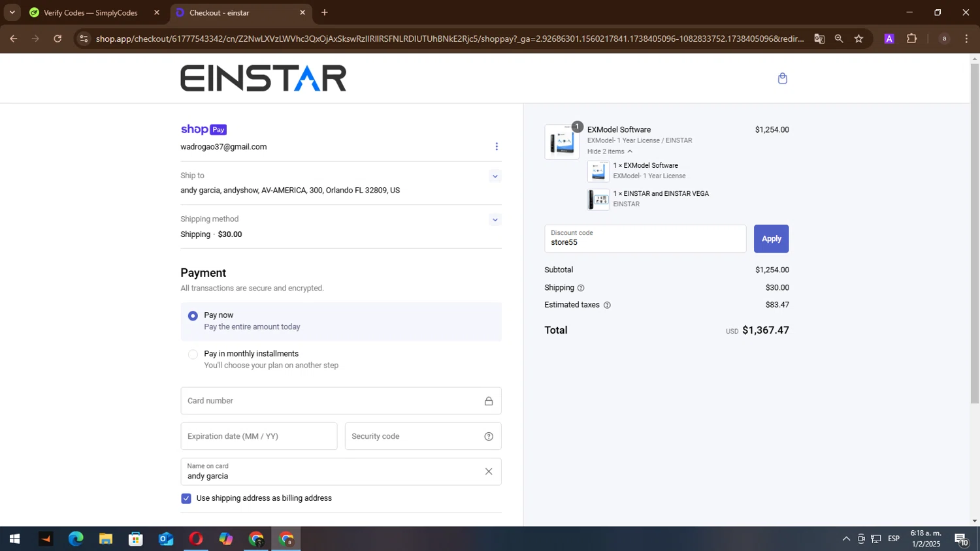
Task: Open File Explorer from taskbar
Action: coord(106,539)
